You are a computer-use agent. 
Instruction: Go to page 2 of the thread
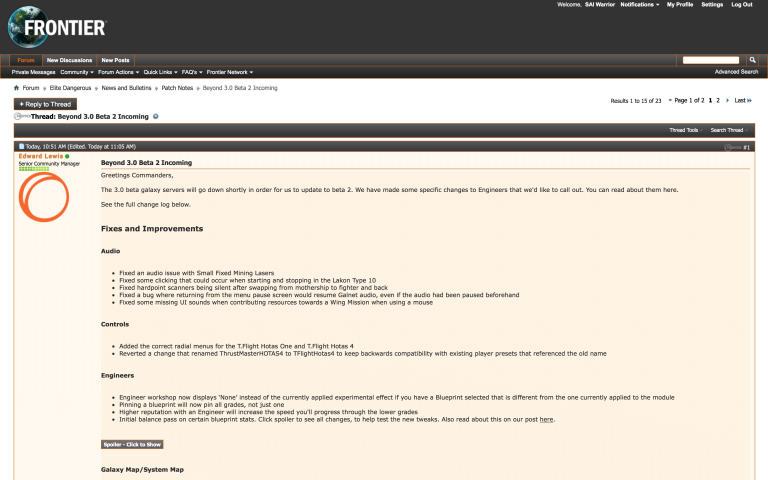pyautogui.click(x=718, y=100)
